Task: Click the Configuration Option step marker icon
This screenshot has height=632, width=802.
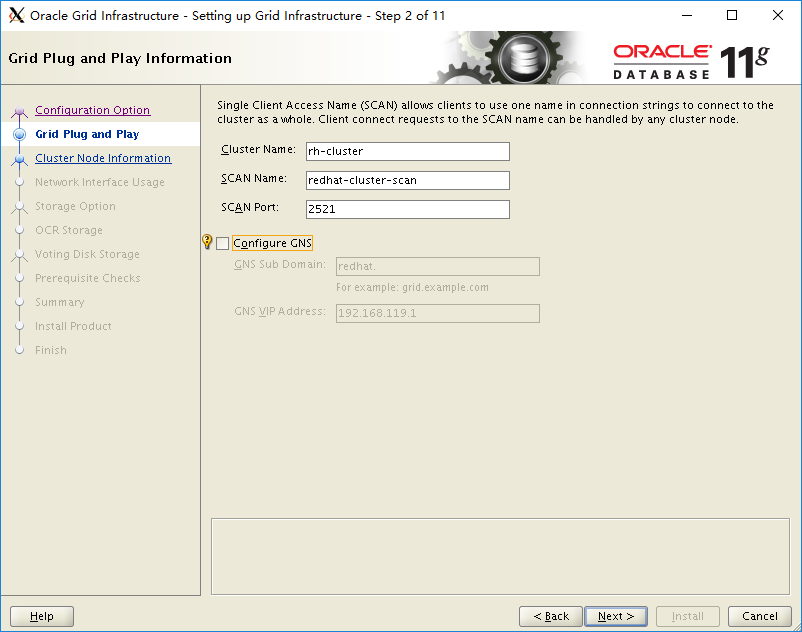Action: pyautogui.click(x=19, y=111)
